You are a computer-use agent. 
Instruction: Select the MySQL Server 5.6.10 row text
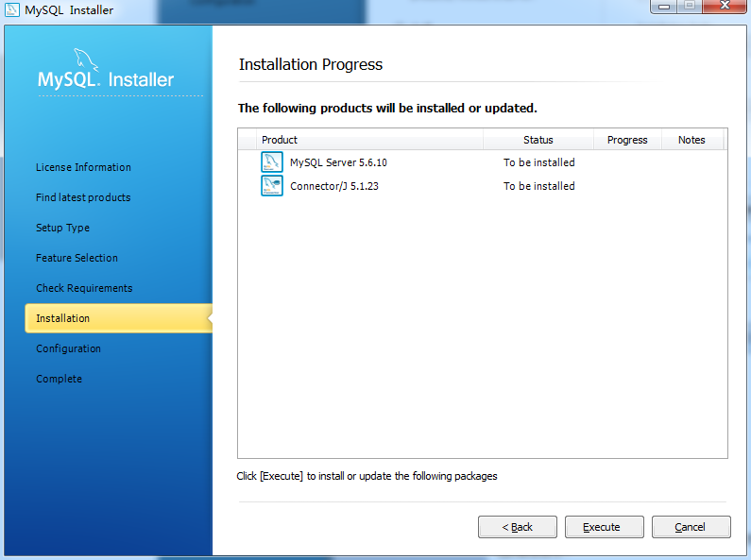[x=338, y=162]
